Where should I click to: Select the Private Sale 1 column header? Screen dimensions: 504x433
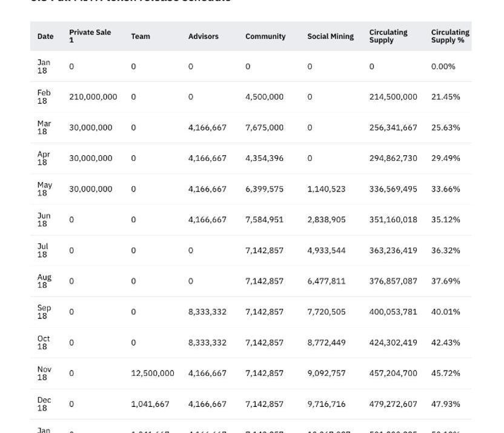tap(90, 36)
